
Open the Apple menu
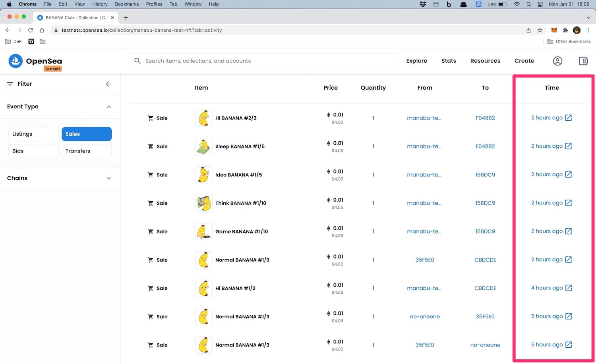point(9,4)
